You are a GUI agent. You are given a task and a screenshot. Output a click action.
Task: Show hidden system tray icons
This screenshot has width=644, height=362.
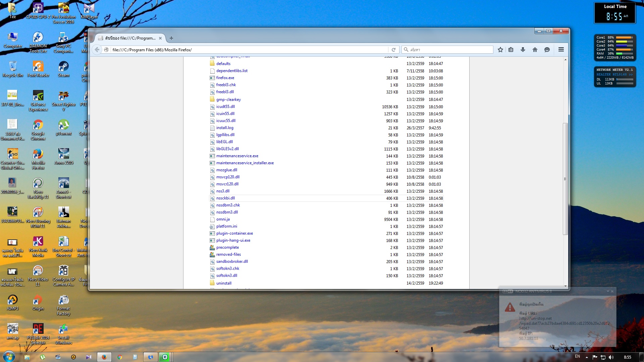tap(587, 357)
